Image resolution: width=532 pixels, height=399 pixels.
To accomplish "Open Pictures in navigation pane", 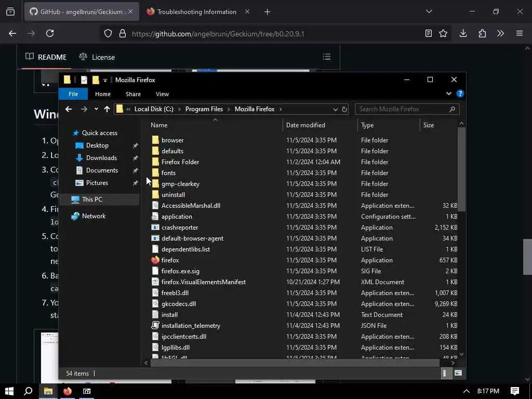I will [97, 182].
